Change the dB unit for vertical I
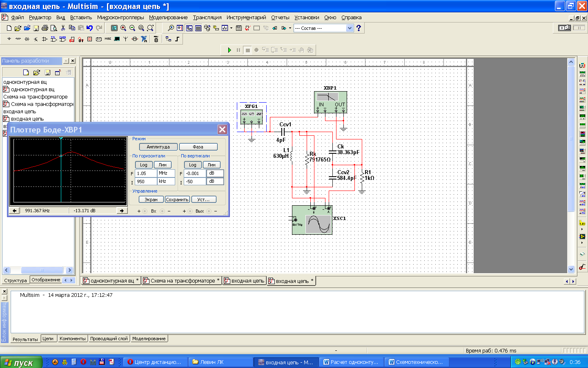 click(215, 182)
